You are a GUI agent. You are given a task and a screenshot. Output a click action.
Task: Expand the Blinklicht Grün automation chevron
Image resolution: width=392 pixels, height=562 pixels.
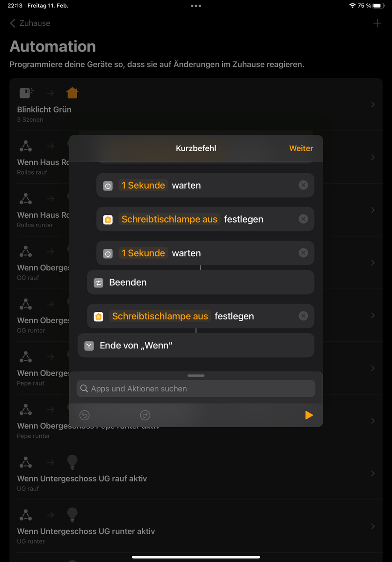coord(373,105)
